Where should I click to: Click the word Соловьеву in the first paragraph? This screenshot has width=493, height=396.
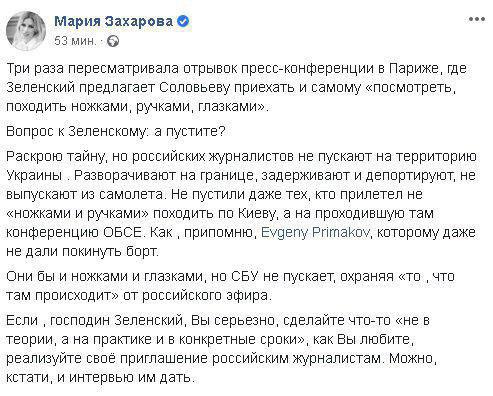click(x=194, y=88)
